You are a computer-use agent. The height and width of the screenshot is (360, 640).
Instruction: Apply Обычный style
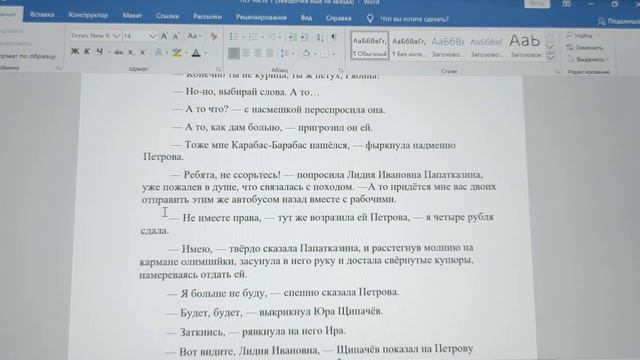point(370,45)
